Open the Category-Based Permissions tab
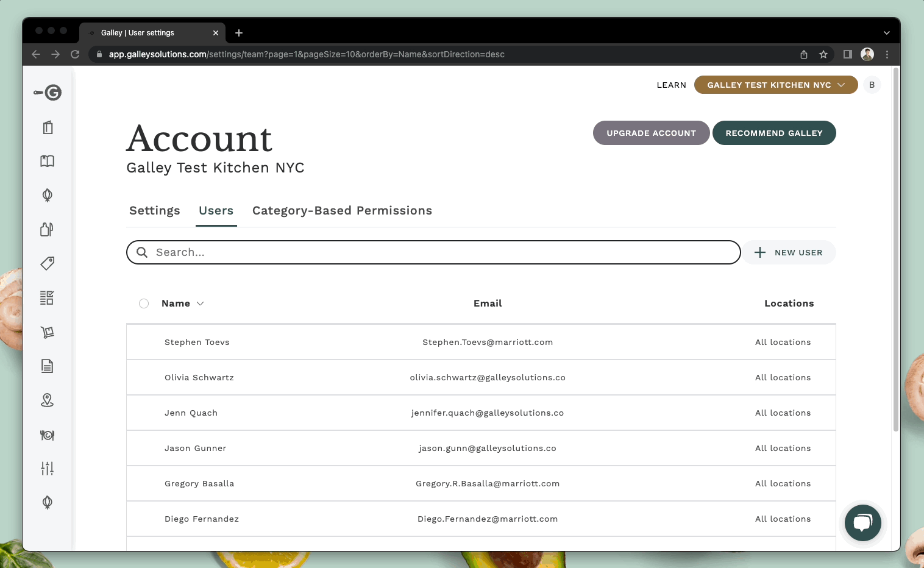 [342, 210]
